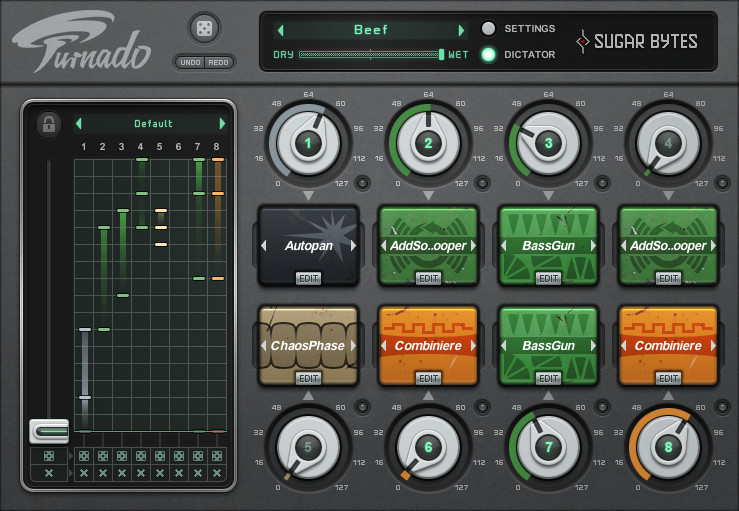Viewport: 739px width, 511px height.
Task: Toggle the small LED button beside knob 4
Action: (x=722, y=183)
